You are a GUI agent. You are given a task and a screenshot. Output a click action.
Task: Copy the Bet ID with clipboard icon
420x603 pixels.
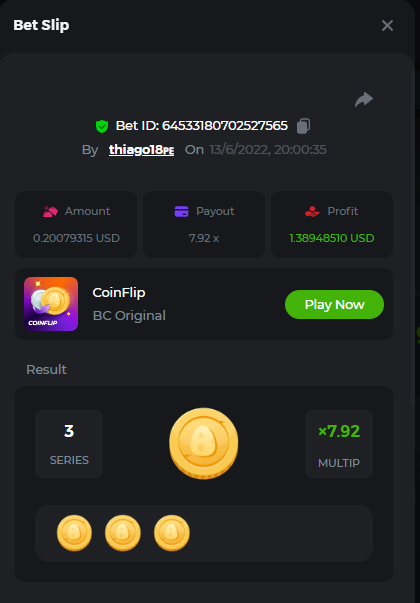[303, 126]
